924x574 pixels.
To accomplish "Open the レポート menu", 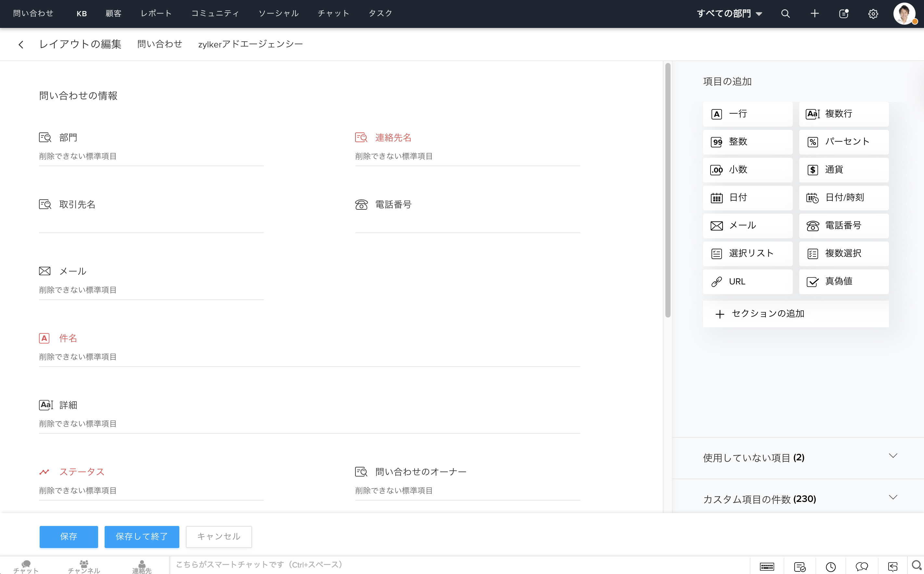I will coord(156,13).
